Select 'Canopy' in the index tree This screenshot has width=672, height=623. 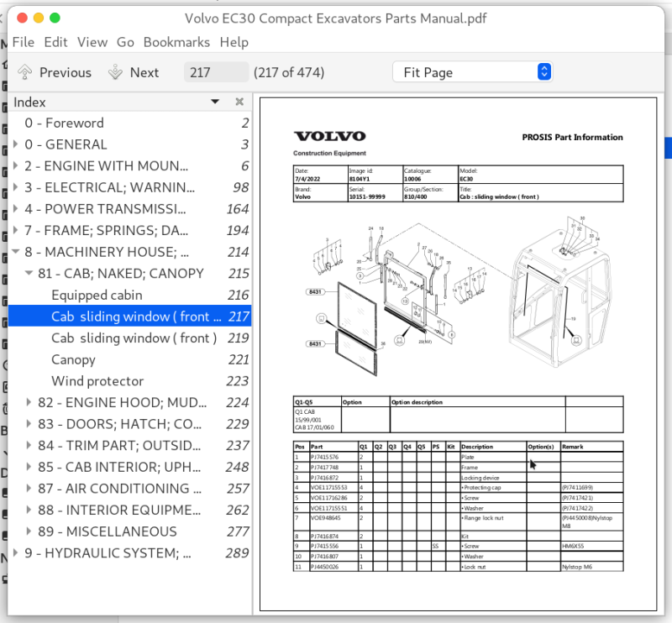tap(72, 359)
